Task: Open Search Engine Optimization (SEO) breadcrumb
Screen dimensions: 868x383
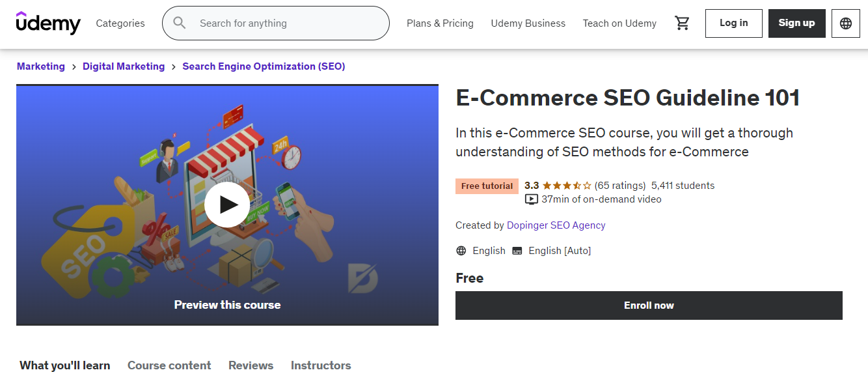Action: pos(264,66)
